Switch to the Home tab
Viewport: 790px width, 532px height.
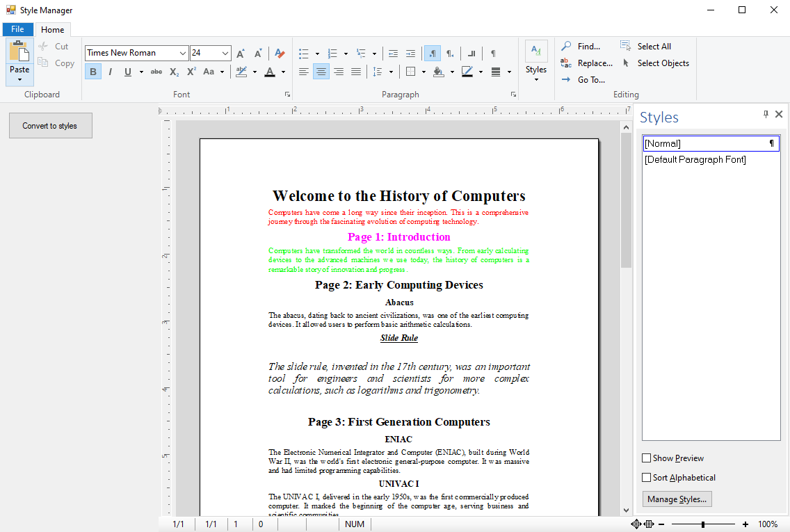point(52,30)
